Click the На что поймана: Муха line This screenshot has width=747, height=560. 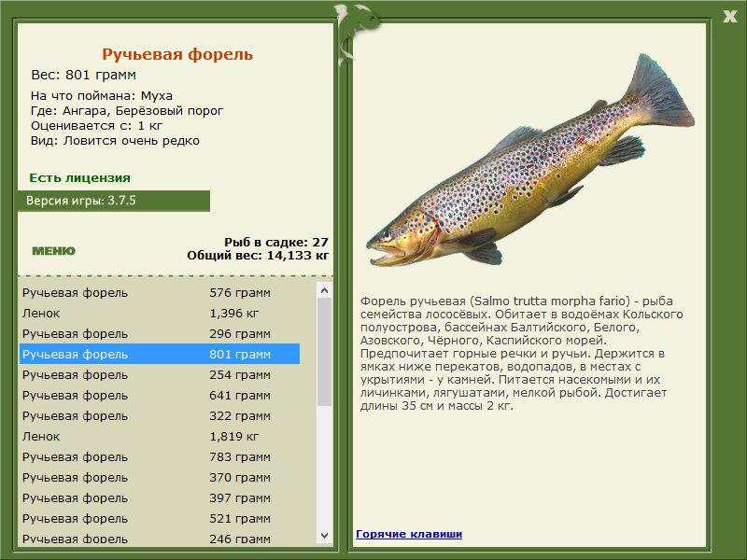tap(102, 95)
